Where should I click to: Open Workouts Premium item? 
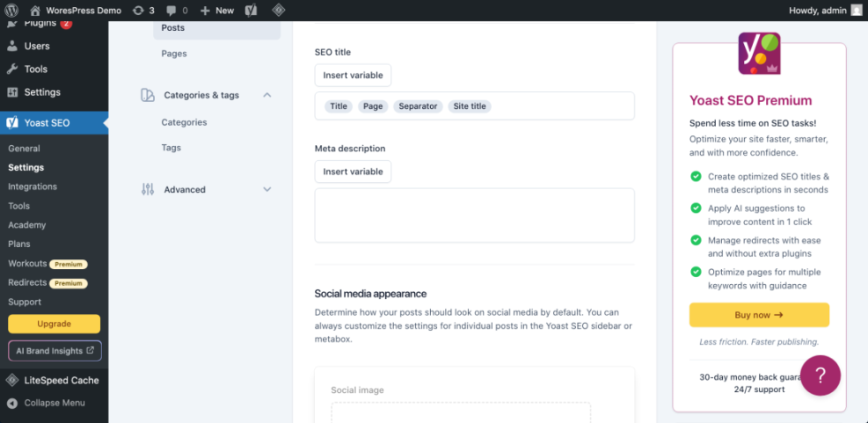pos(47,264)
